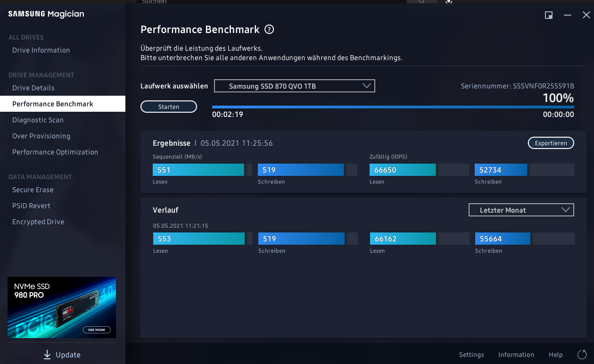
Task: Click the Samsung Magician logo
Action: point(46,14)
